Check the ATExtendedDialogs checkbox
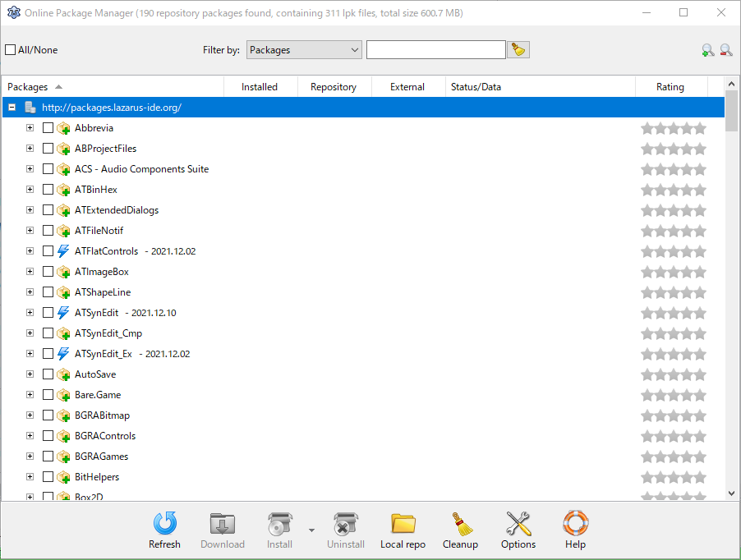Screen dimensions: 741x560 point(48,209)
